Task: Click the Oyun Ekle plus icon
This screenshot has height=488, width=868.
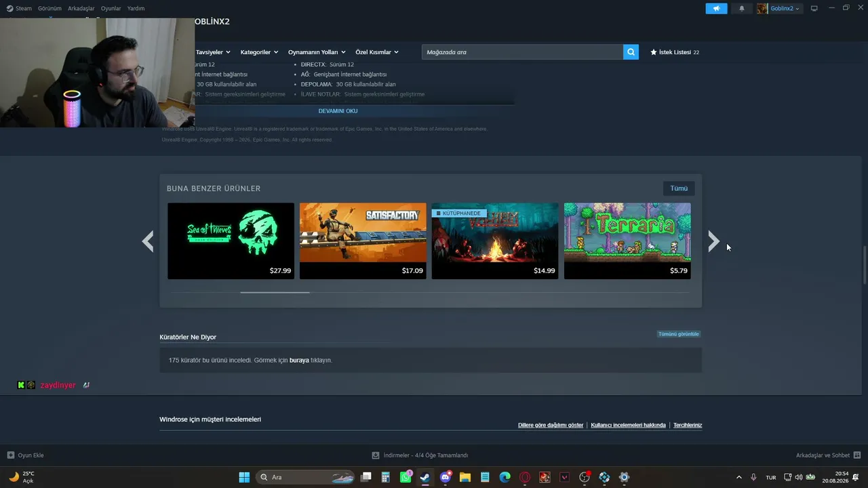Action: 10,455
